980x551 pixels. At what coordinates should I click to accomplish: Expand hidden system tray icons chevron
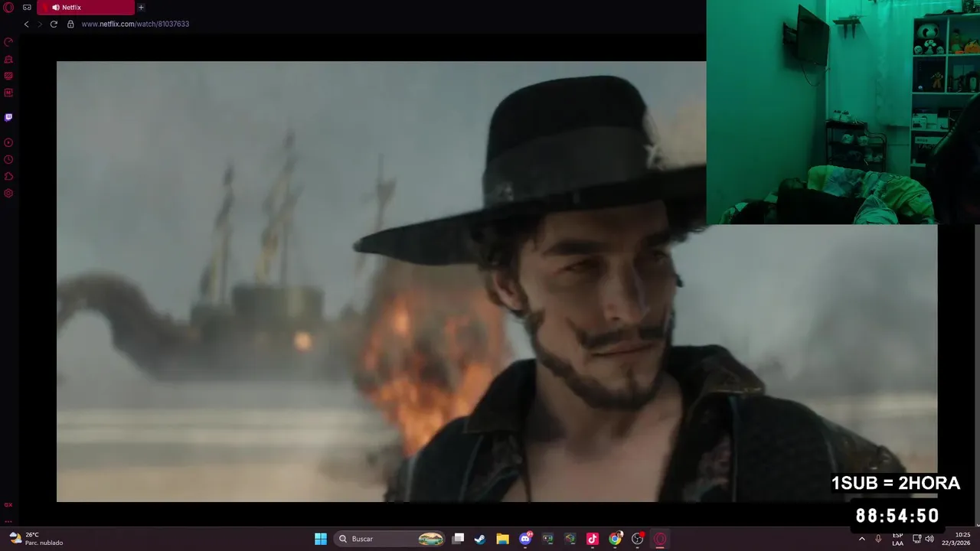pyautogui.click(x=862, y=539)
